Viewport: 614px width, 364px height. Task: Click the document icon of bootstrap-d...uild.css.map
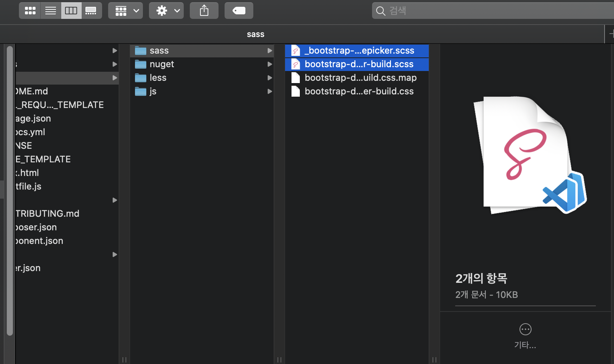296,78
